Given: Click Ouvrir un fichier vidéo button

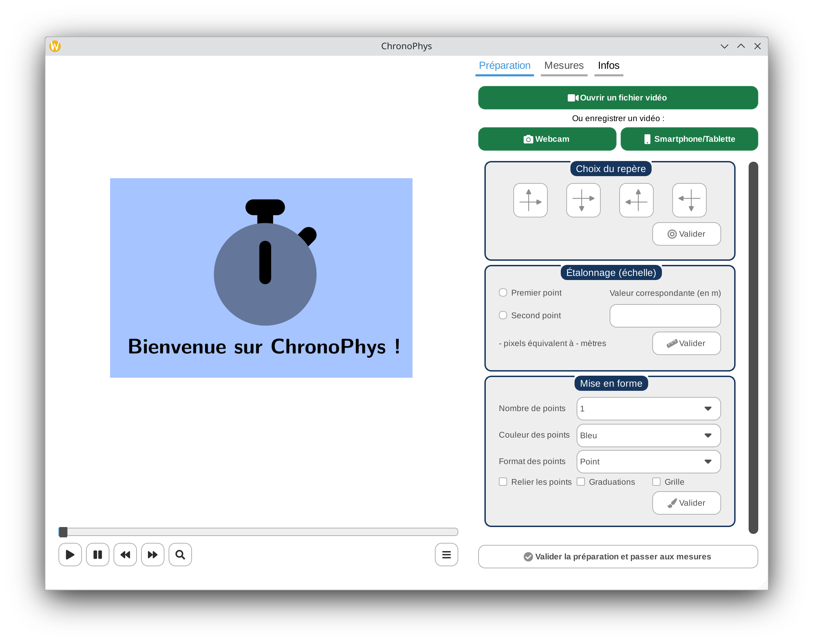Looking at the screenshot, I should tap(618, 98).
